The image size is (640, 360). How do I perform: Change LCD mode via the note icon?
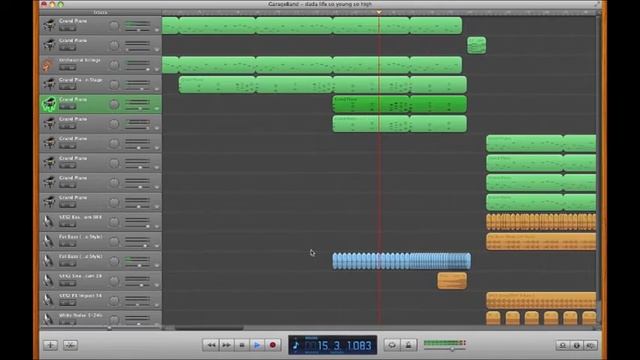[x=296, y=346]
